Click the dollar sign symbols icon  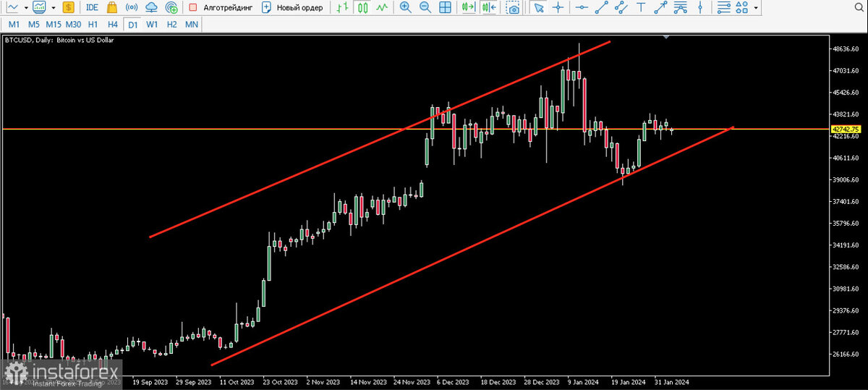(x=68, y=7)
